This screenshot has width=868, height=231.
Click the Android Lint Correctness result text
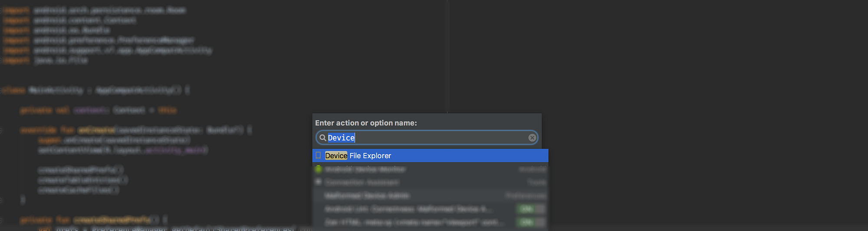(408, 209)
